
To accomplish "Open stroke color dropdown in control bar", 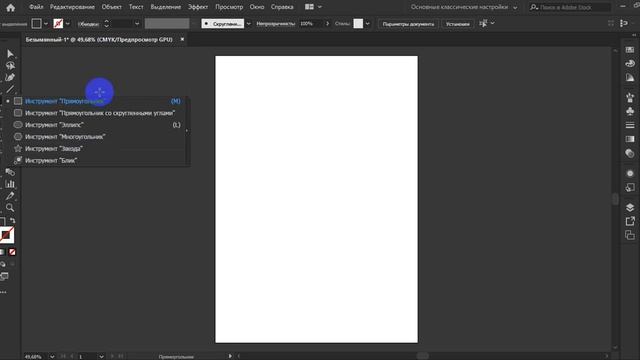I will point(68,24).
